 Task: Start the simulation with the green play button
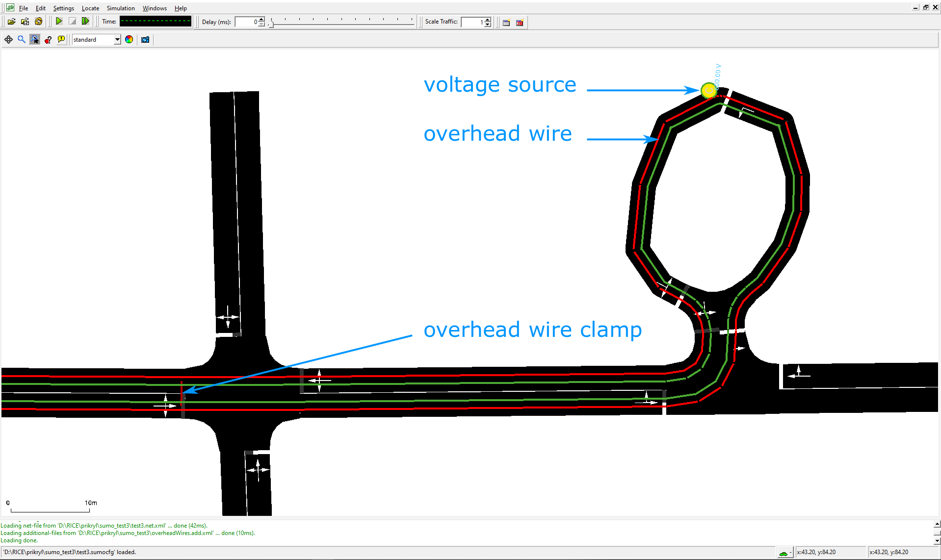[x=59, y=22]
